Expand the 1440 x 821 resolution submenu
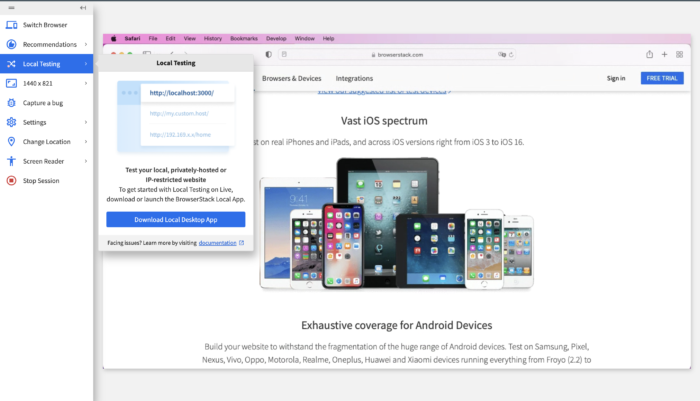700x401 pixels. pos(86,83)
